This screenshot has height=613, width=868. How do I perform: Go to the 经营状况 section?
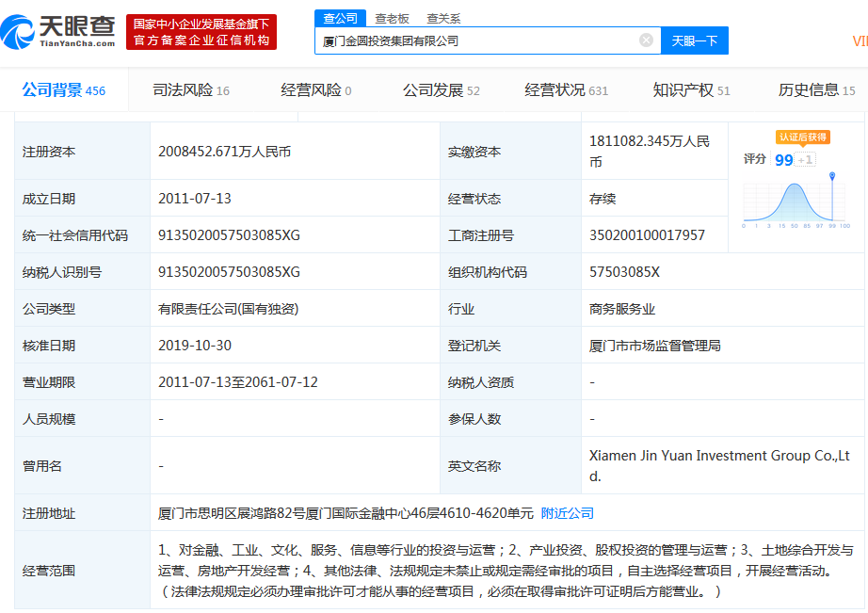pyautogui.click(x=566, y=90)
